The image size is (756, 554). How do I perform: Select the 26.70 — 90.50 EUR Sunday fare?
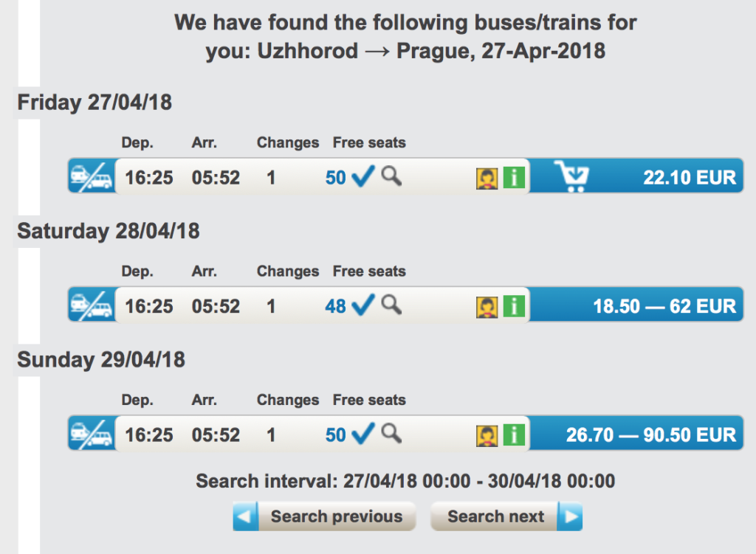650,435
